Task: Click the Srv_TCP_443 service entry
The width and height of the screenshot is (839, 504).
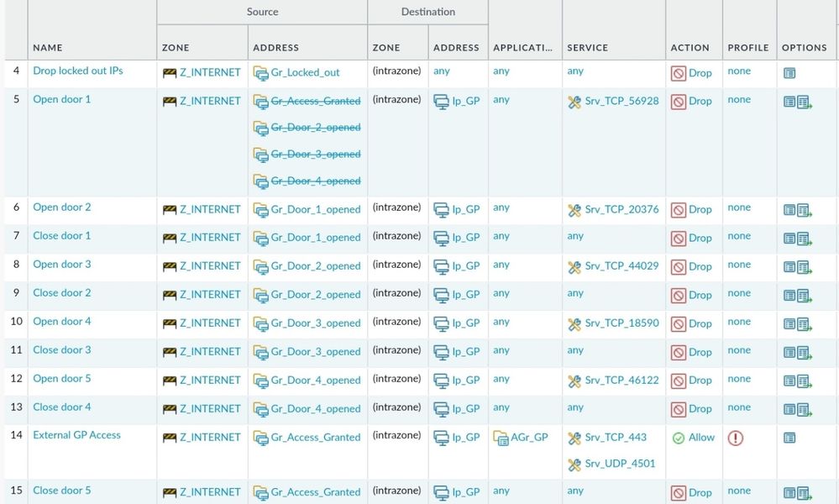Action: tap(615, 438)
